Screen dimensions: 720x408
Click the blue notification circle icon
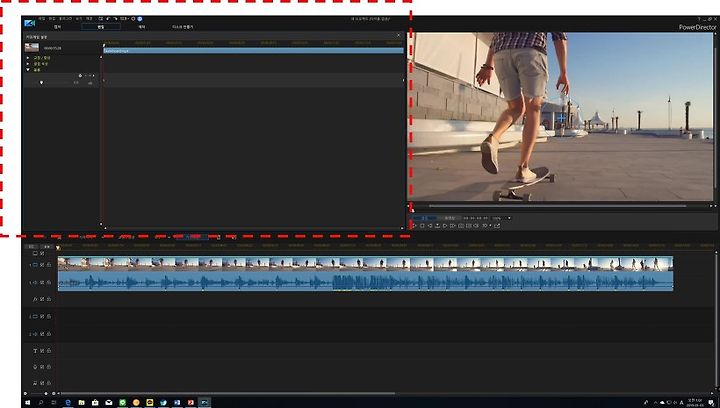click(140, 19)
